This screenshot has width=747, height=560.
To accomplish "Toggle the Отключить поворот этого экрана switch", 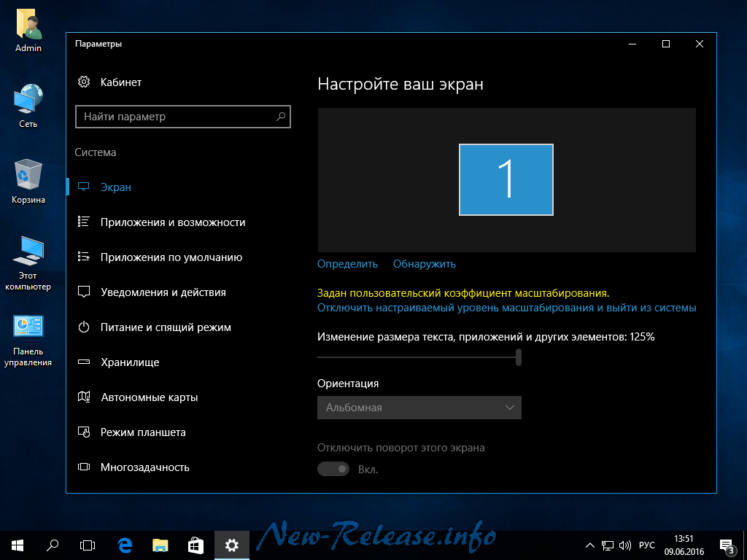I will [333, 469].
